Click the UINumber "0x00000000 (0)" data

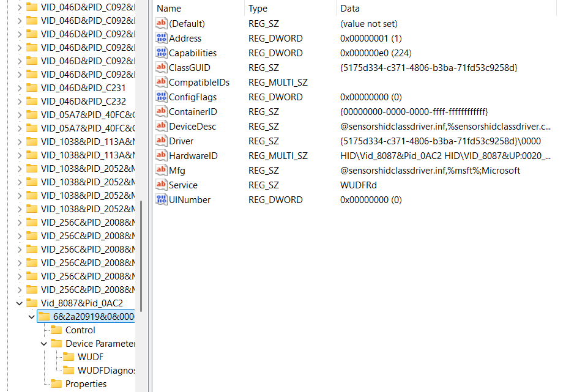(371, 200)
